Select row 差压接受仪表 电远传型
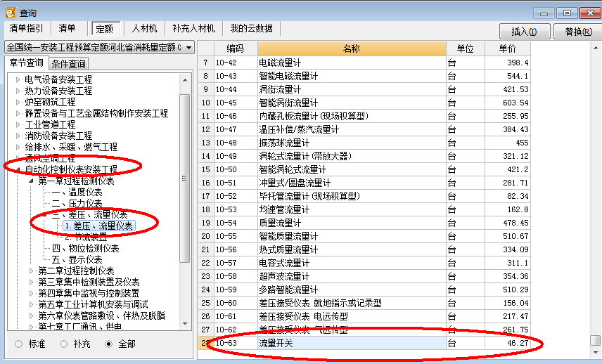 364,316
